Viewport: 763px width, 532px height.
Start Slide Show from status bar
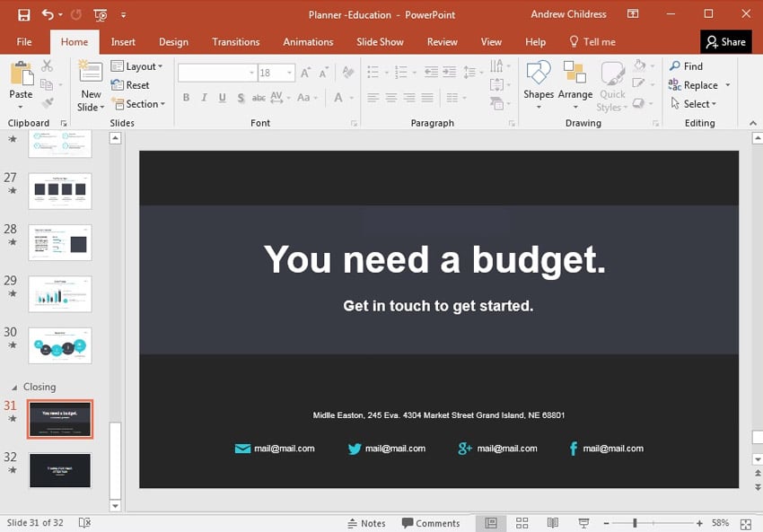point(583,523)
